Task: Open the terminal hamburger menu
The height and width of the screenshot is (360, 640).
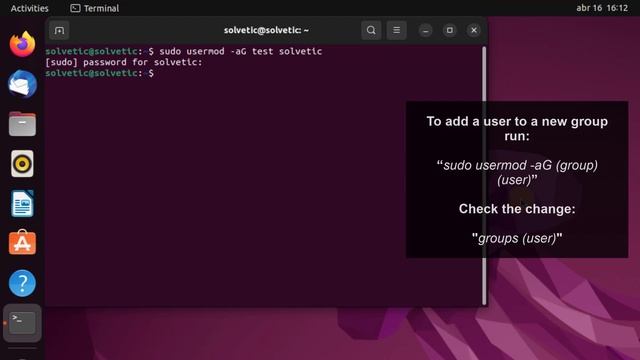Action: (396, 30)
